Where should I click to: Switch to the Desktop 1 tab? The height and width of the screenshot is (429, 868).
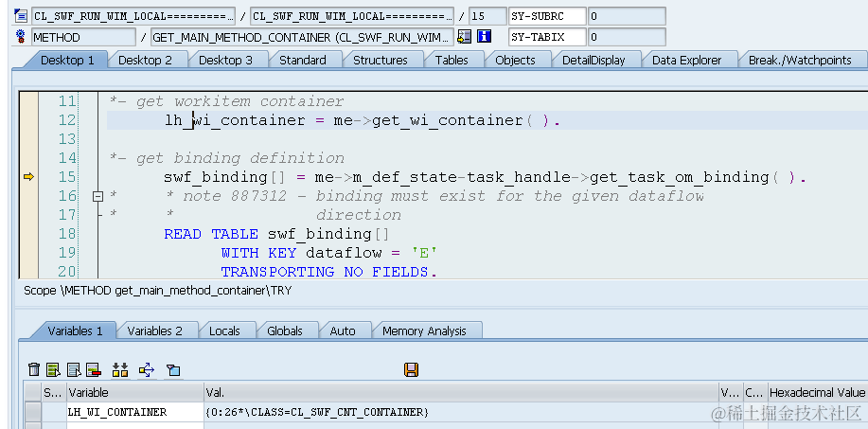click(x=67, y=60)
